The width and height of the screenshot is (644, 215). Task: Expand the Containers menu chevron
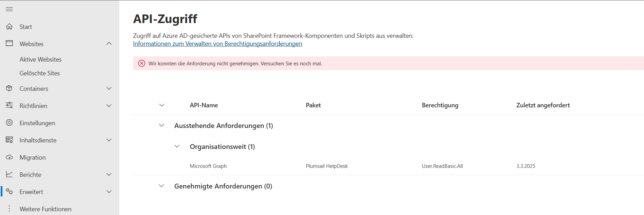(x=109, y=88)
